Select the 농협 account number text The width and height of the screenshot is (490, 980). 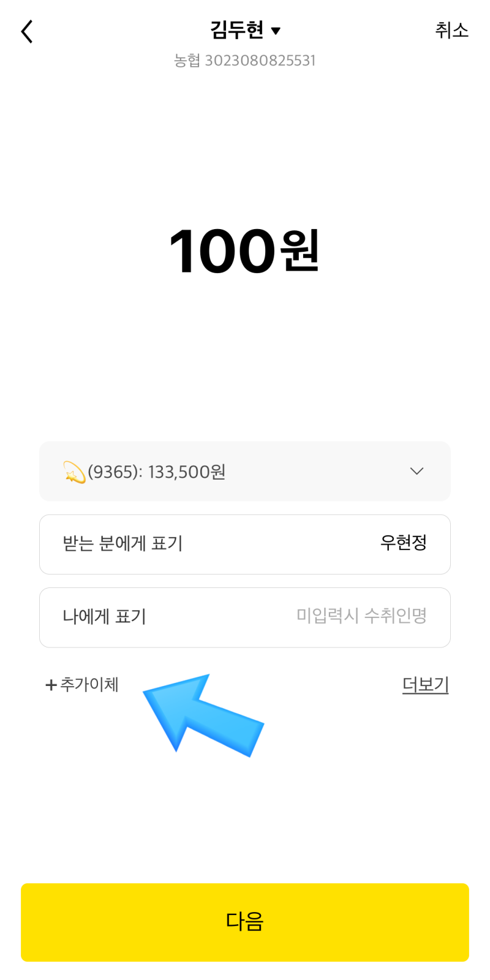(245, 60)
